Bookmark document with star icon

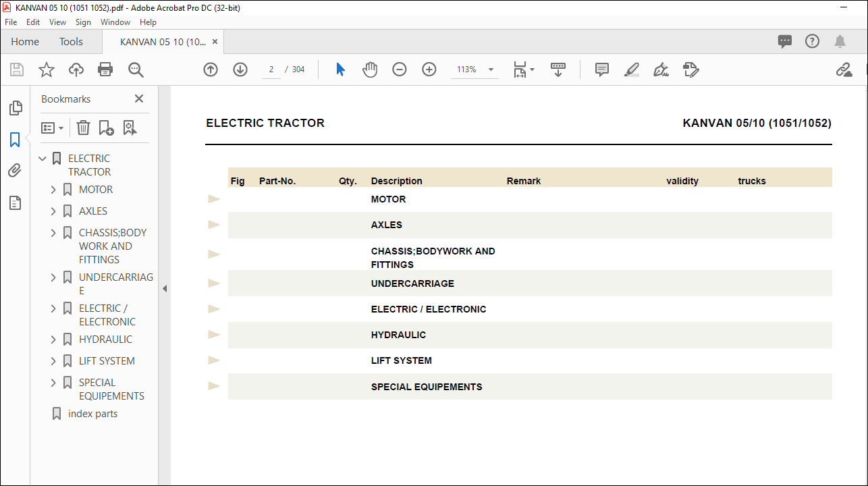point(46,70)
